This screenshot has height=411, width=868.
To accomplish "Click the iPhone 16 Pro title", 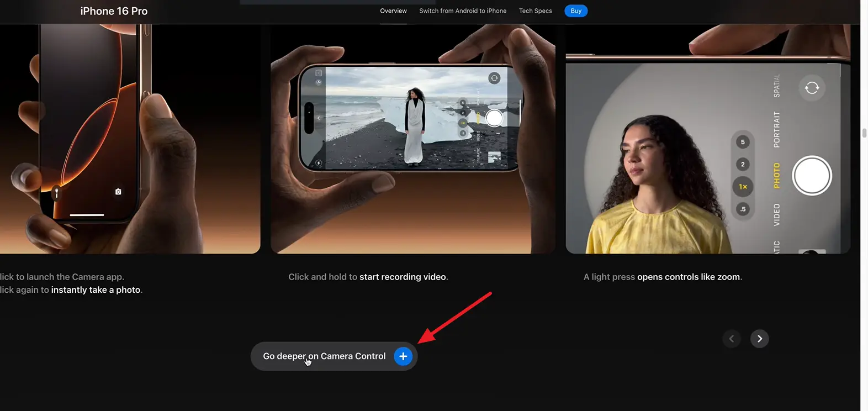I will tap(114, 11).
